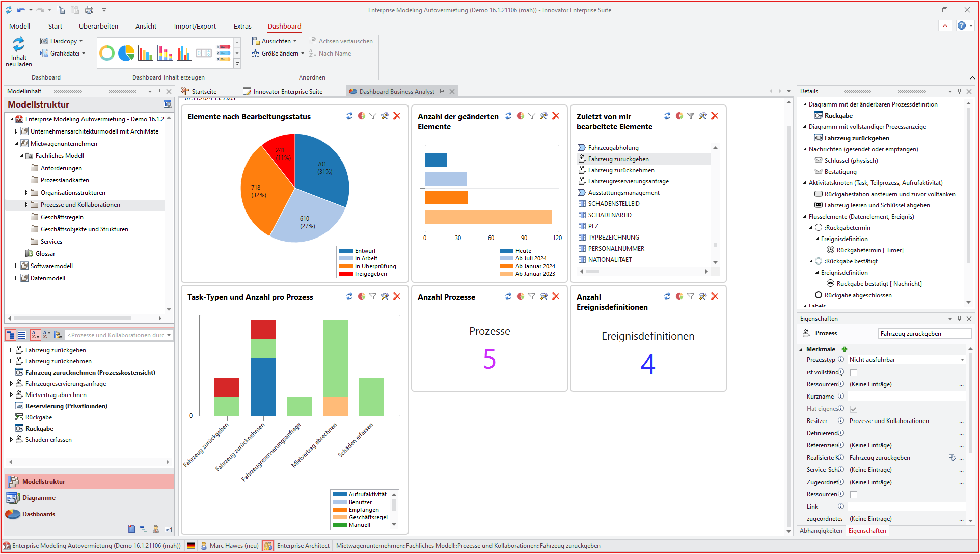Insert the ranked list dashboard widget

tap(224, 53)
